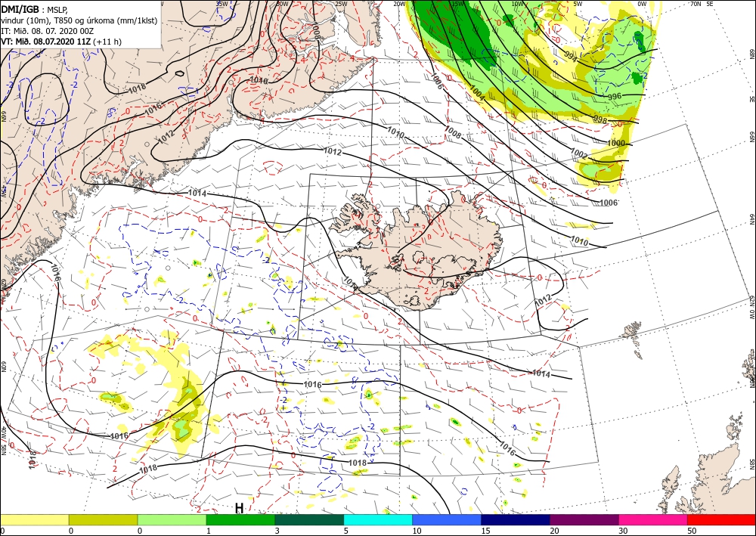
Task: Select the pink legend color segment
Action: click(653, 519)
